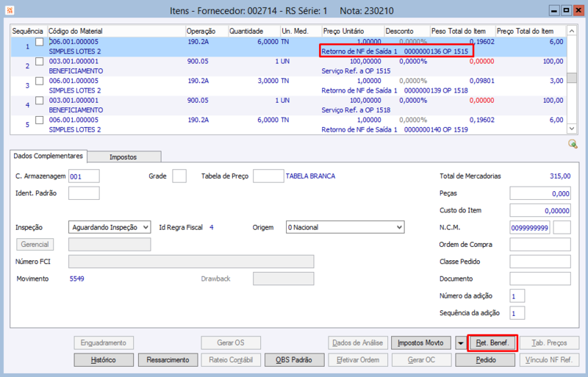Click the Quantidade column header
Screen dimensions: 588x377
(x=254, y=31)
